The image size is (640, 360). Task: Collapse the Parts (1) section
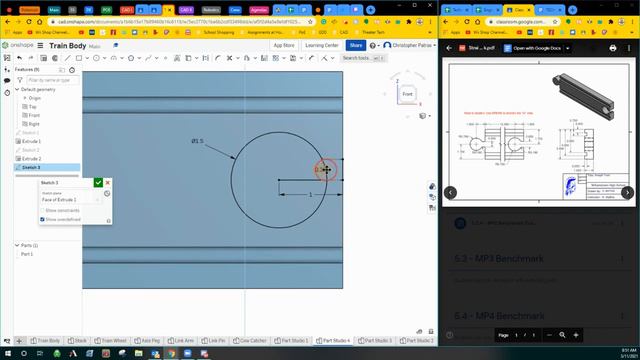pyautogui.click(x=17, y=245)
